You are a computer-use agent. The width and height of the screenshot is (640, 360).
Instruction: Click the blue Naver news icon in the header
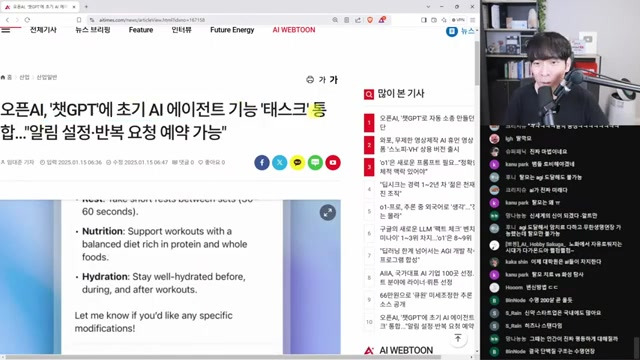click(451, 31)
